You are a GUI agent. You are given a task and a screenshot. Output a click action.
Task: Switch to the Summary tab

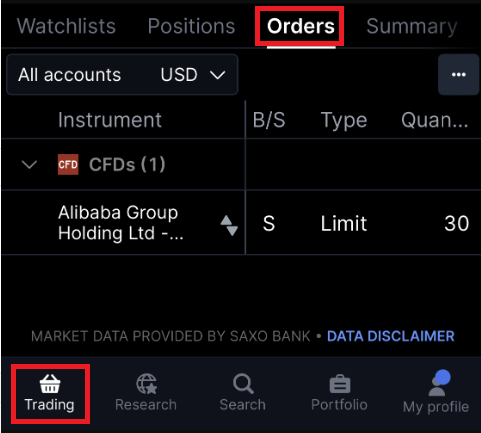pos(412,27)
